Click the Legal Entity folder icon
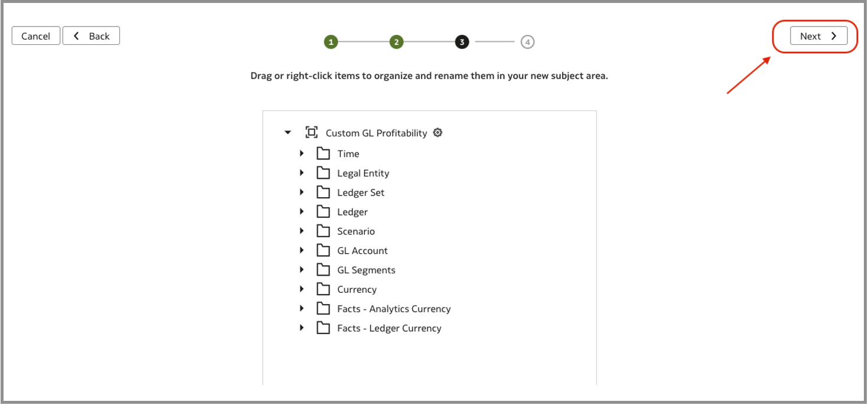This screenshot has width=868, height=405. coord(323,173)
